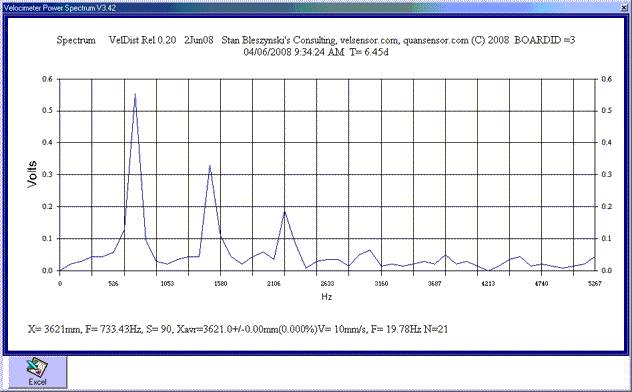Click the 'X= 3621mm' reading

point(55,330)
